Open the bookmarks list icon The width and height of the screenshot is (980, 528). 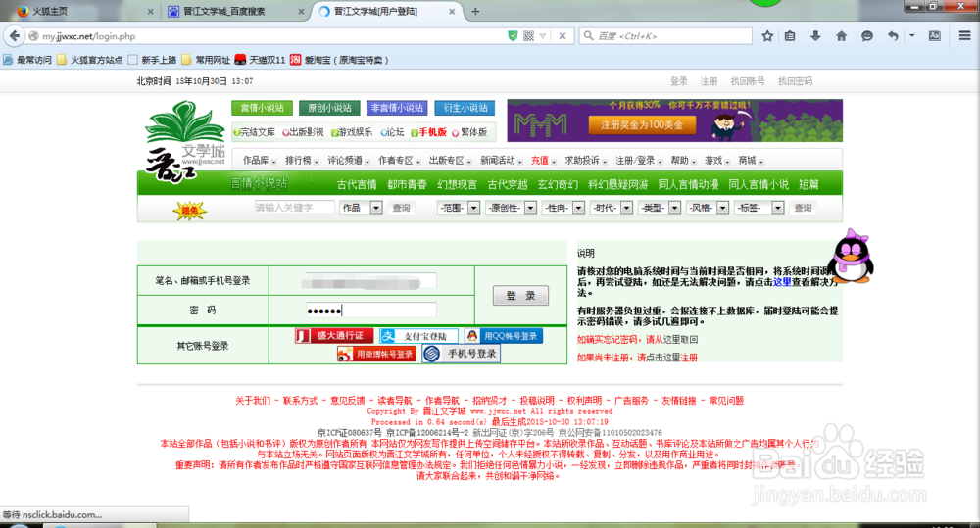pyautogui.click(x=790, y=36)
